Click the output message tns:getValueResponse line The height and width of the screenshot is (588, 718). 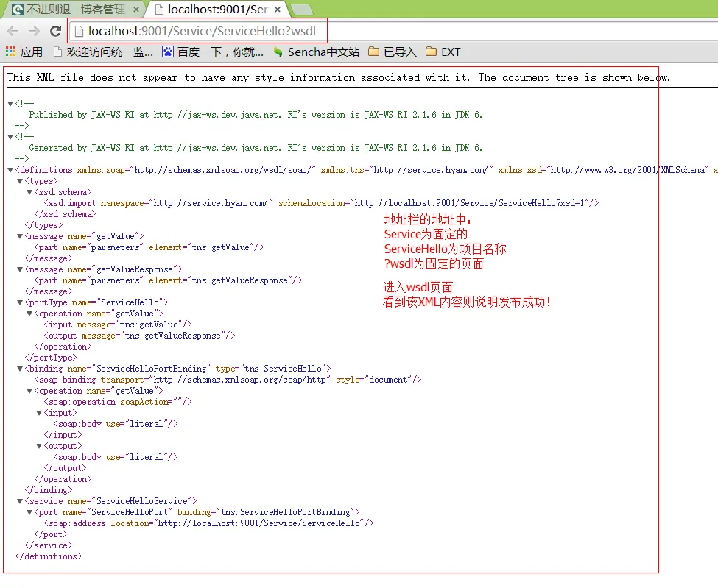pos(139,336)
